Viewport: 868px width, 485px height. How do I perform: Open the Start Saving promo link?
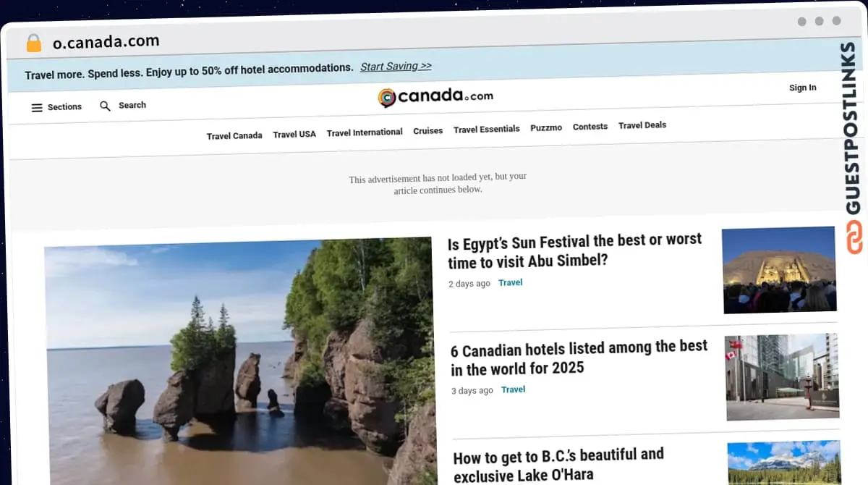click(x=396, y=66)
